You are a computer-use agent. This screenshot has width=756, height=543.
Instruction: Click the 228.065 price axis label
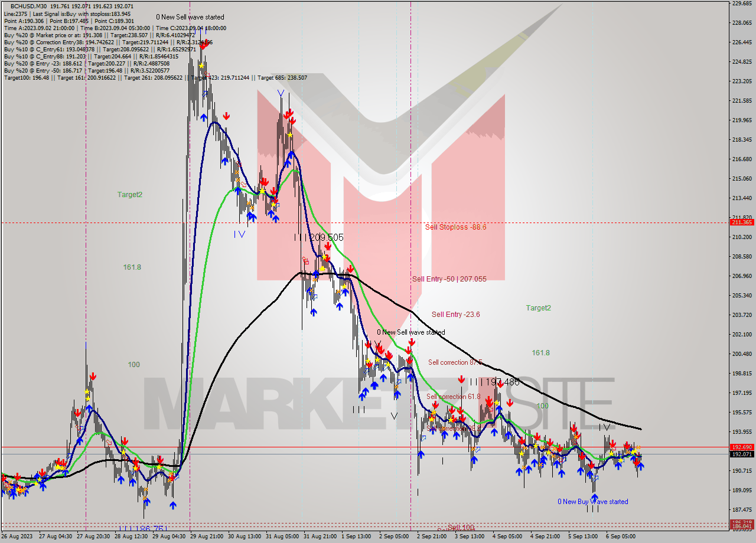[x=741, y=23]
